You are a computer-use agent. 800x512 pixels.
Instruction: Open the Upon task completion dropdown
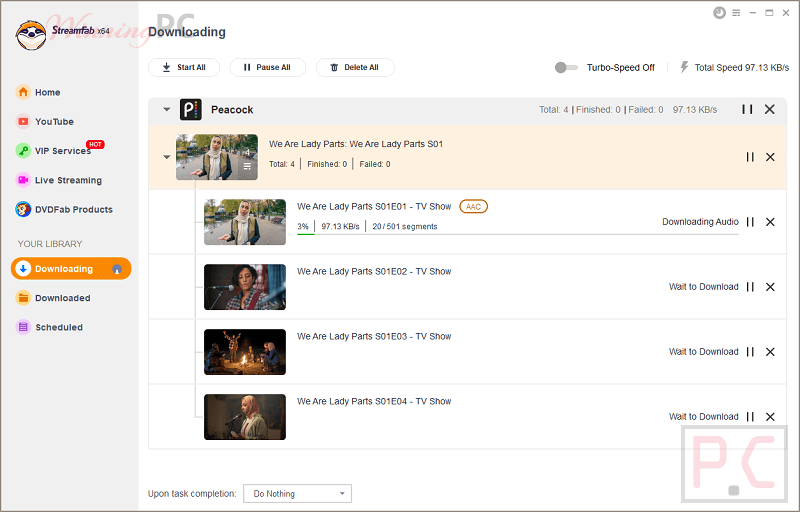click(x=297, y=494)
